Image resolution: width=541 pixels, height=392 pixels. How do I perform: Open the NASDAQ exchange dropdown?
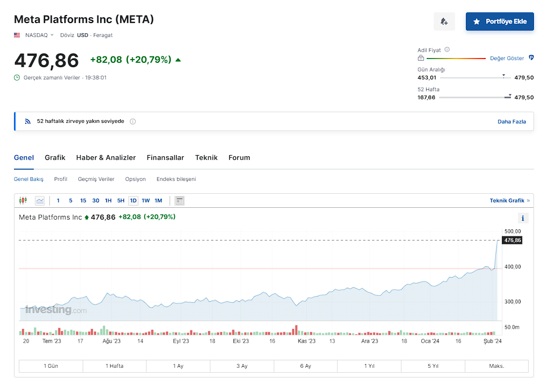52,35
